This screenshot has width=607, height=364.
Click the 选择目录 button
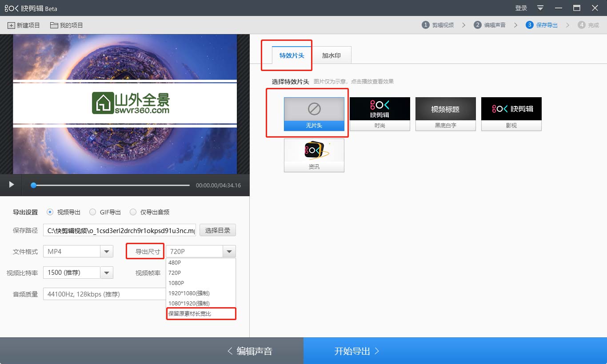point(217,230)
